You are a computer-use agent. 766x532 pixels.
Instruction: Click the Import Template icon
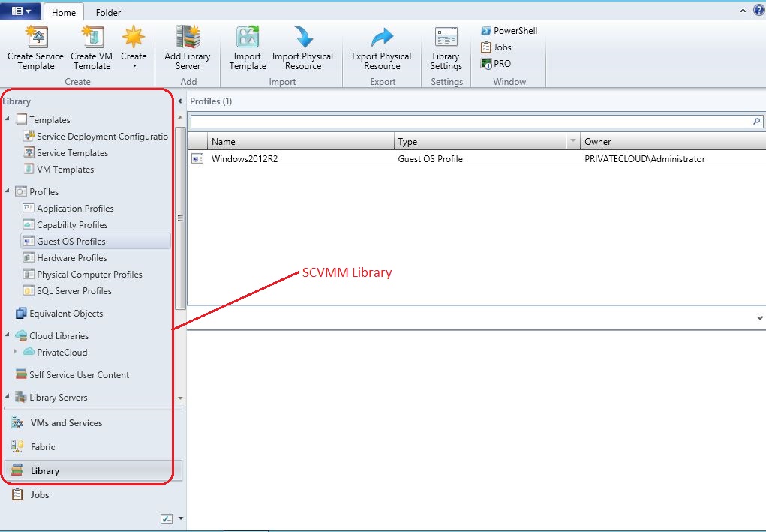click(x=248, y=37)
